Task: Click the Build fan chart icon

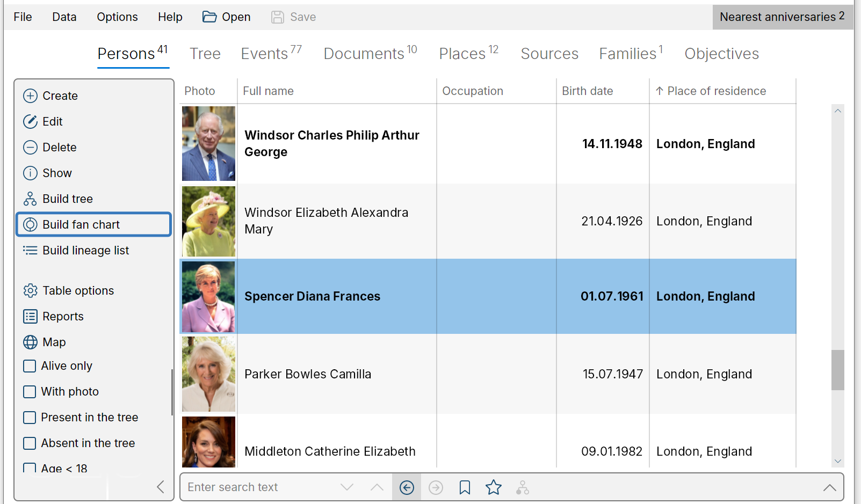Action: [x=30, y=225]
